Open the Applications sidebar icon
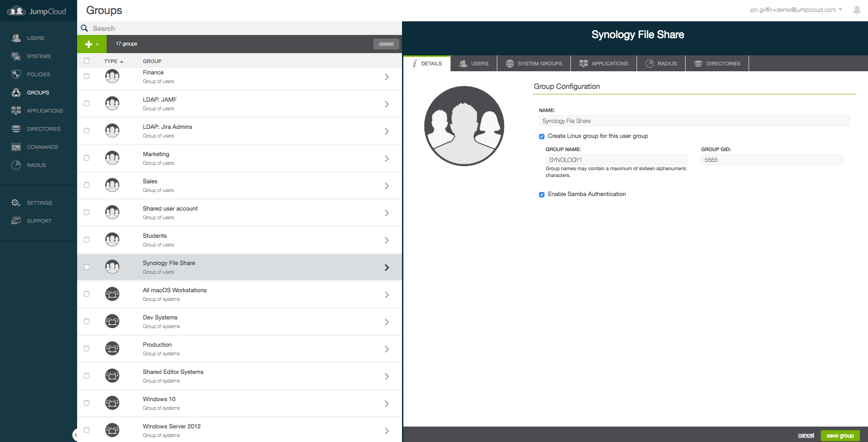 coord(16,111)
